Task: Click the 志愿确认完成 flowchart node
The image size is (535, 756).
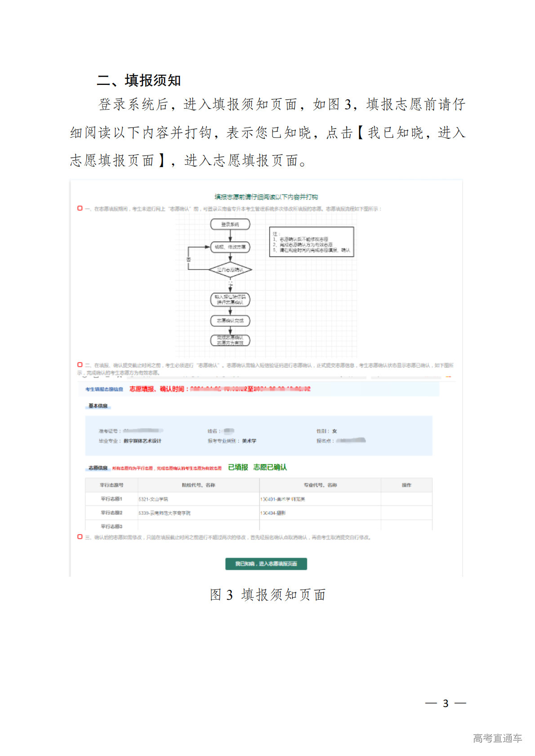Action: pos(230,321)
